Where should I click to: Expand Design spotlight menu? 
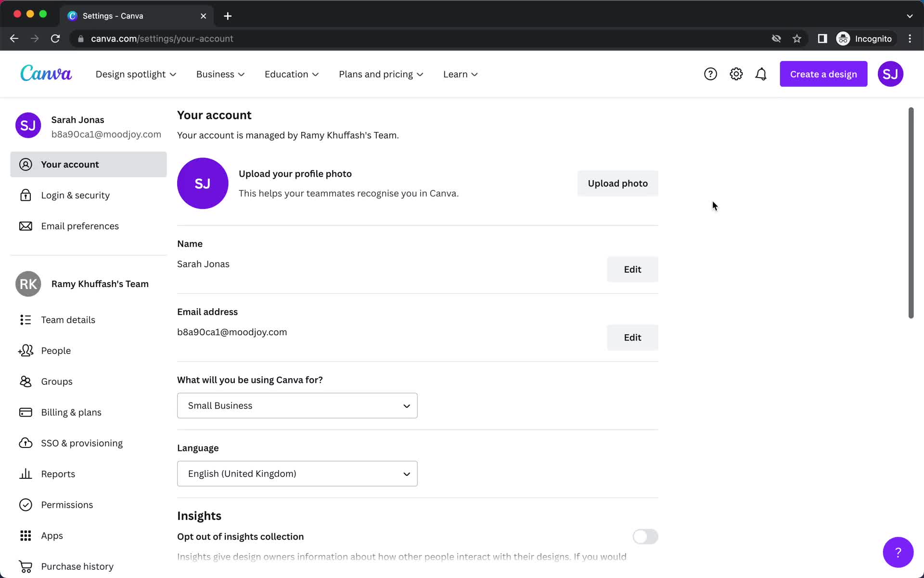coord(136,74)
